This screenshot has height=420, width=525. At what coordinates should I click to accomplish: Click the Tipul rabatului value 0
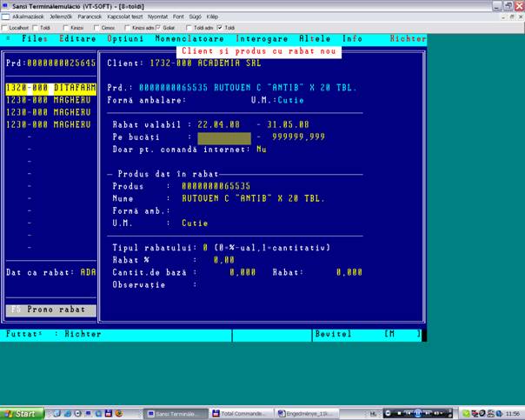[205, 248]
